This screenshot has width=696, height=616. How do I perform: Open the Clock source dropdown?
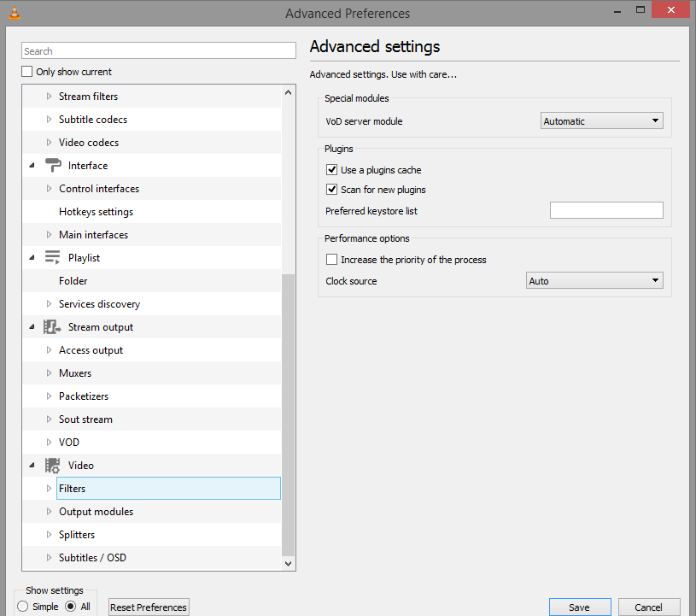(594, 280)
